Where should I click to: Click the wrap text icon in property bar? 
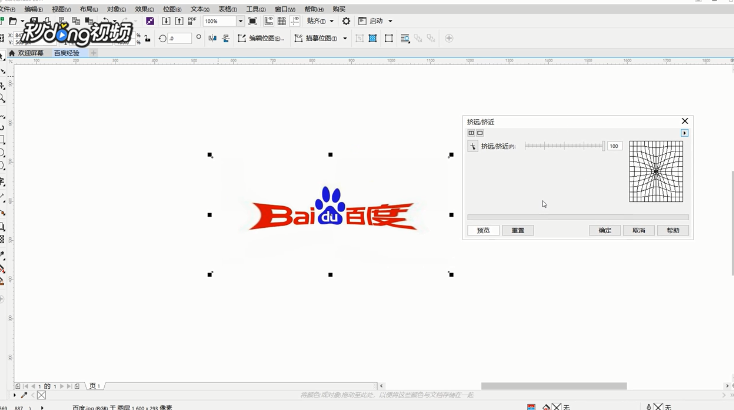(405, 38)
